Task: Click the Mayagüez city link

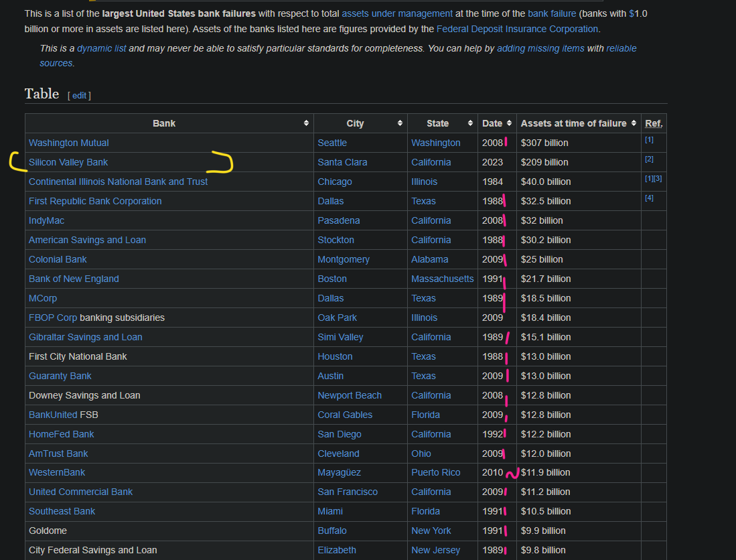Action: point(341,472)
